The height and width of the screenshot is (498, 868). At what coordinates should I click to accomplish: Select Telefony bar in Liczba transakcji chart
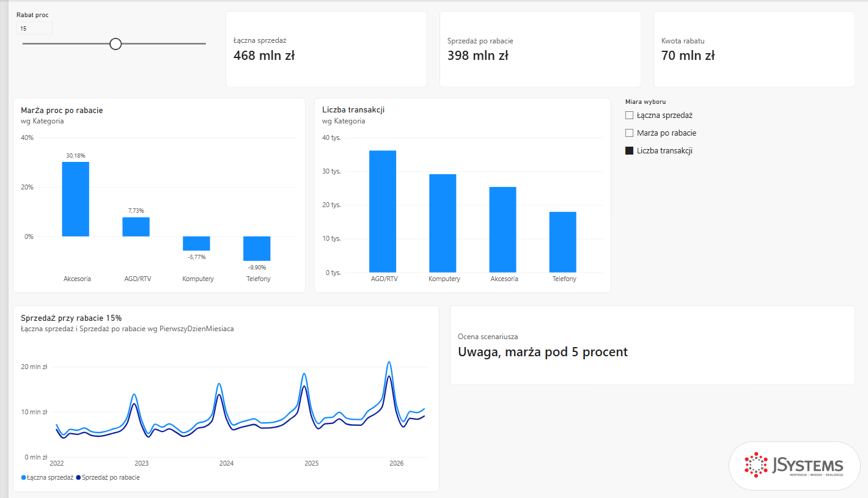coord(562,242)
